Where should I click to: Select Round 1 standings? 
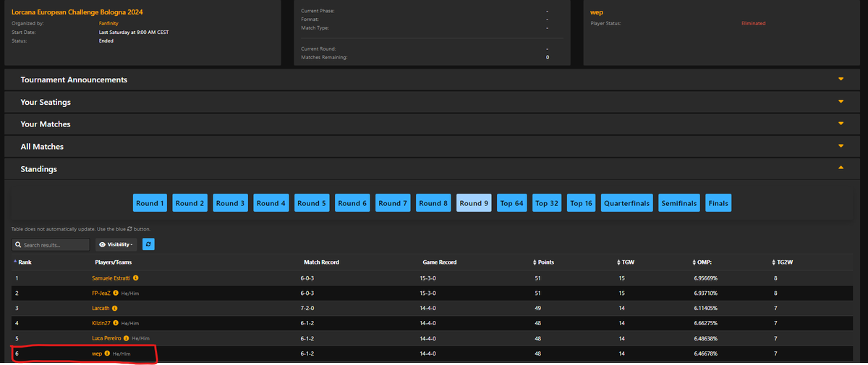pyautogui.click(x=150, y=203)
